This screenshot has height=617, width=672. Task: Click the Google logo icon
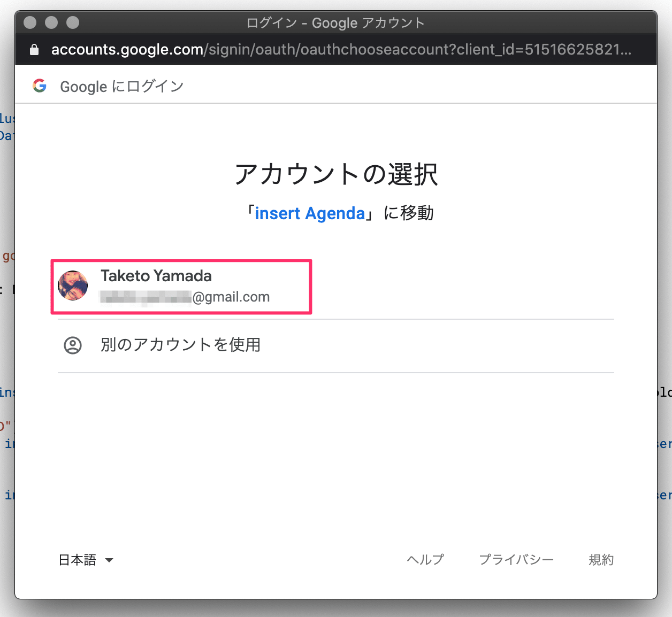click(40, 86)
